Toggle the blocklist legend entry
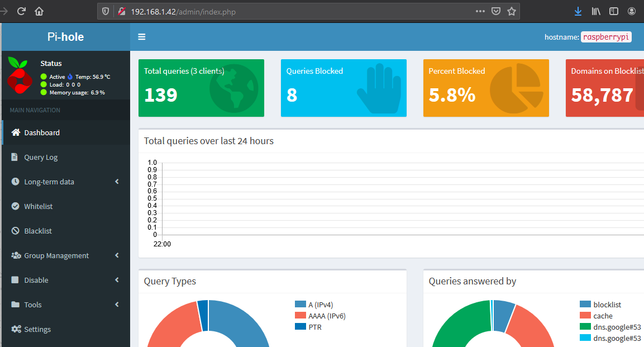The height and width of the screenshot is (347, 644). click(x=607, y=305)
